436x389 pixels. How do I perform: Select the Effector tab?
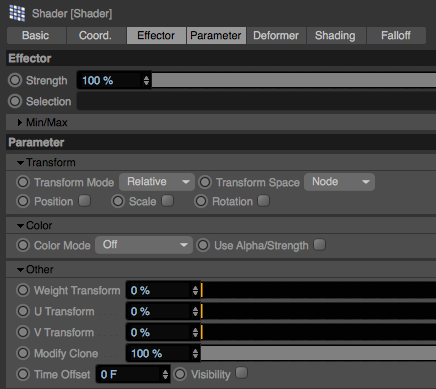156,36
